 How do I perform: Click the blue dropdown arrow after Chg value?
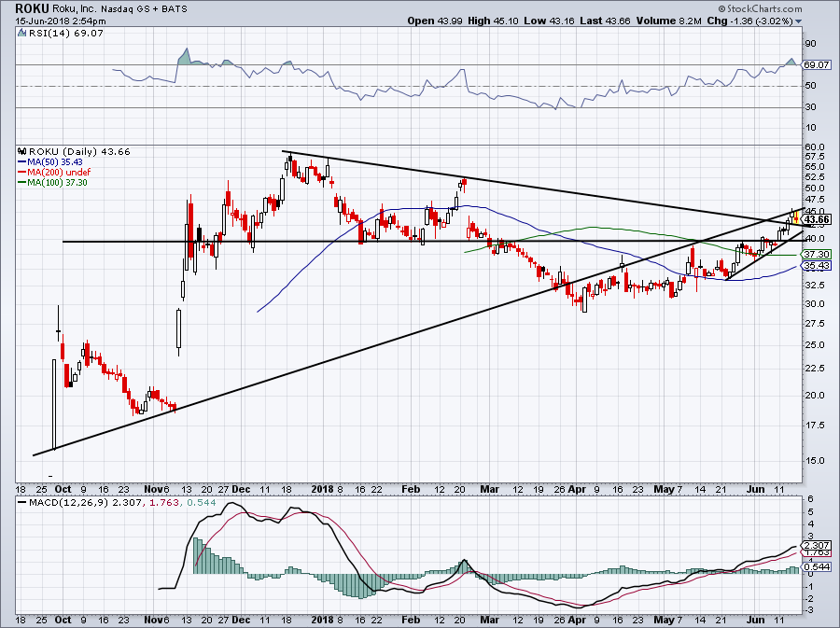799,21
